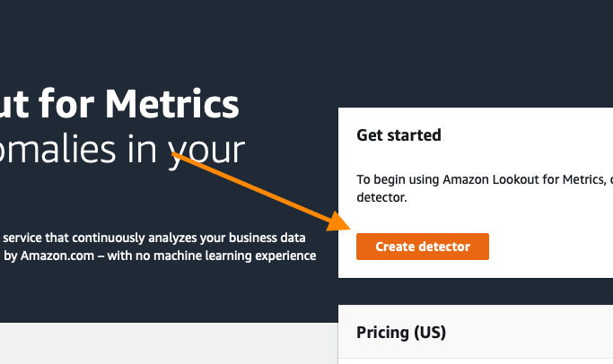Click the 'continuously analyzes your business data' line
The width and height of the screenshot is (613, 364).
pyautogui.click(x=188, y=238)
